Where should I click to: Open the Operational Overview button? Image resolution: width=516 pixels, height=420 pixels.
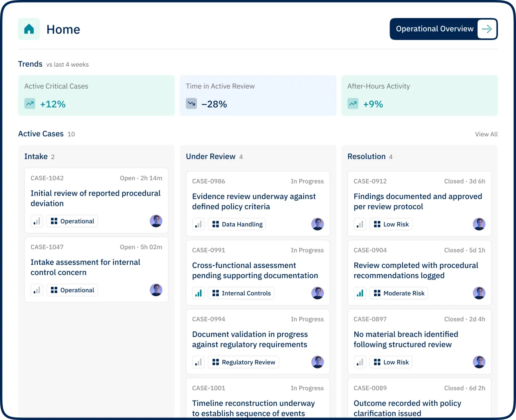tap(434, 29)
